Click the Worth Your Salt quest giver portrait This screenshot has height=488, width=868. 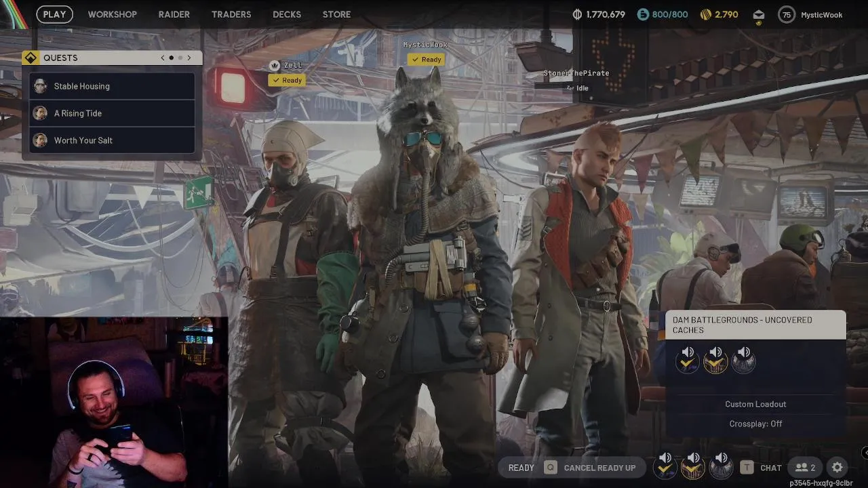(41, 140)
